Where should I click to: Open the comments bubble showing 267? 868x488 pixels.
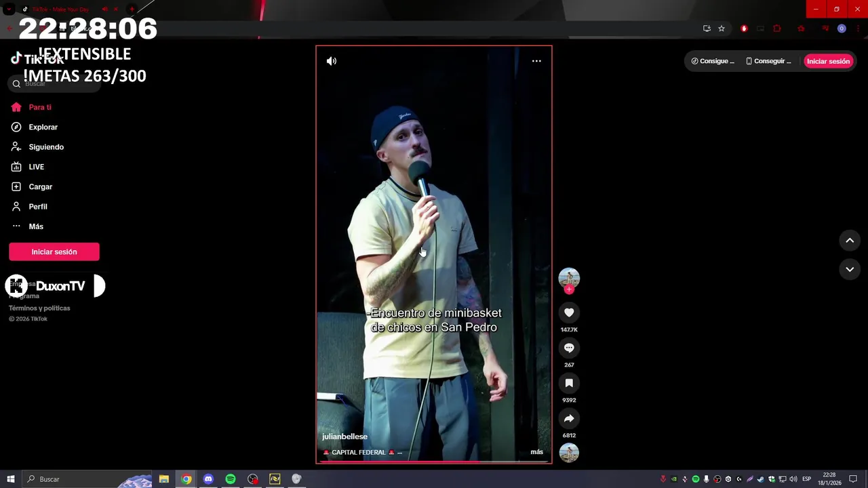569,348
